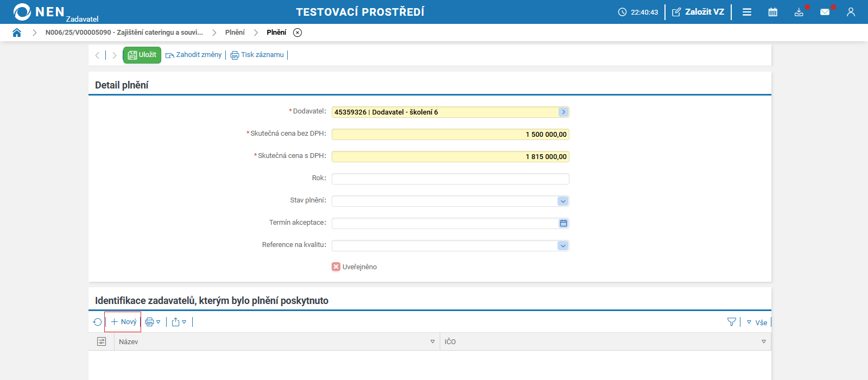Open Dodavatel lookup arrow
Image resolution: width=868 pixels, height=380 pixels.
coord(563,112)
